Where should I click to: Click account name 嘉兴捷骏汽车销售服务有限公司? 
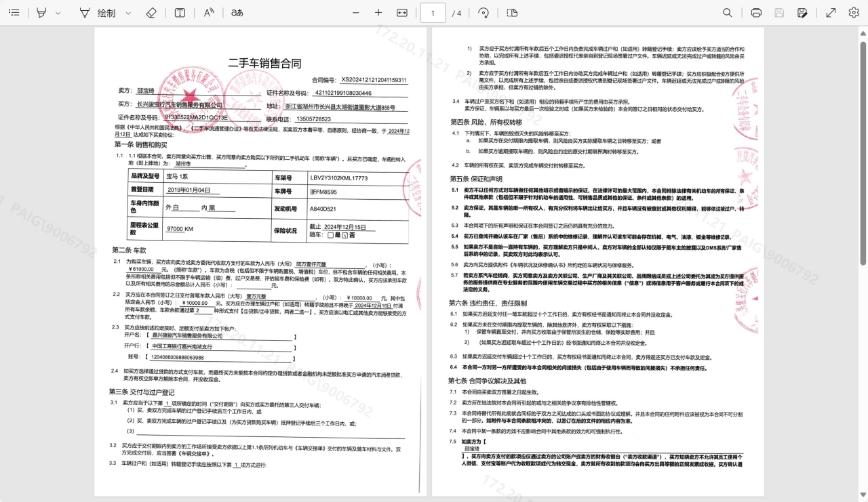click(x=187, y=335)
